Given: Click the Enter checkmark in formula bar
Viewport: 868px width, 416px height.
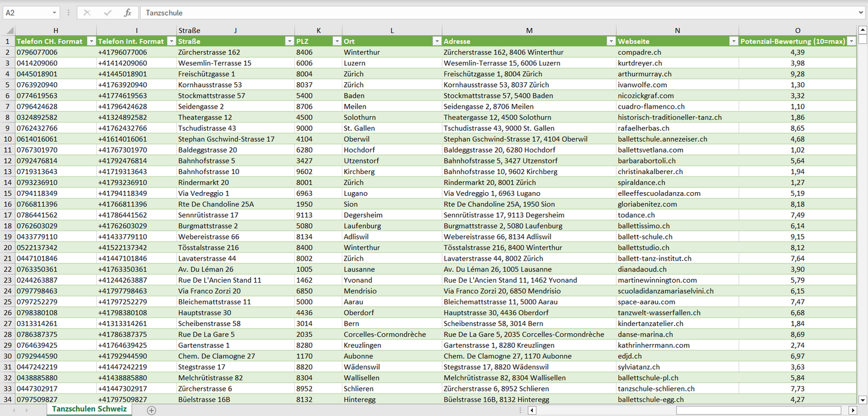Looking at the screenshot, I should [x=108, y=13].
